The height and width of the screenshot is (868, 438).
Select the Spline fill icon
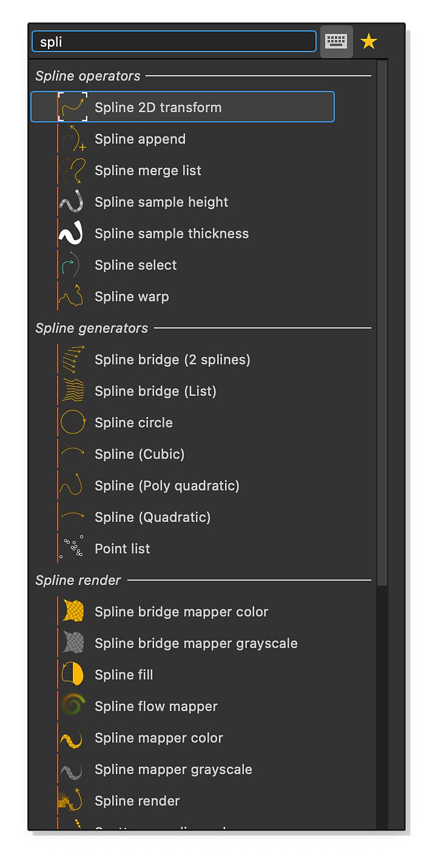(72, 674)
